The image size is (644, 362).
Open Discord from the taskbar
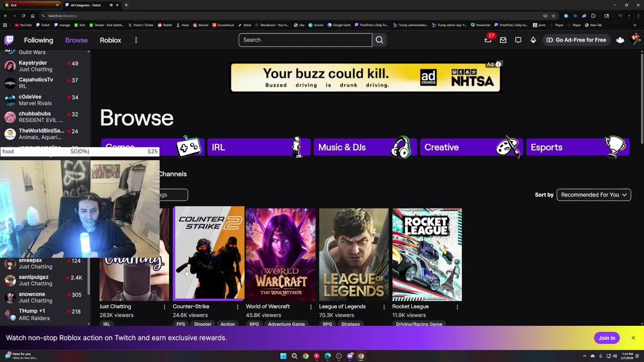click(350, 356)
